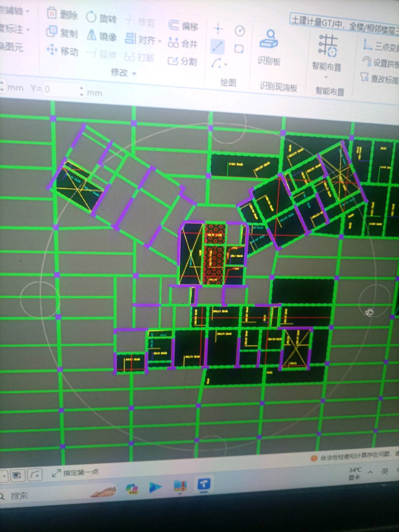Viewport: 399px width, 532px height.
Task: Click the 延伸 (Extend) tool
Action: [101, 54]
